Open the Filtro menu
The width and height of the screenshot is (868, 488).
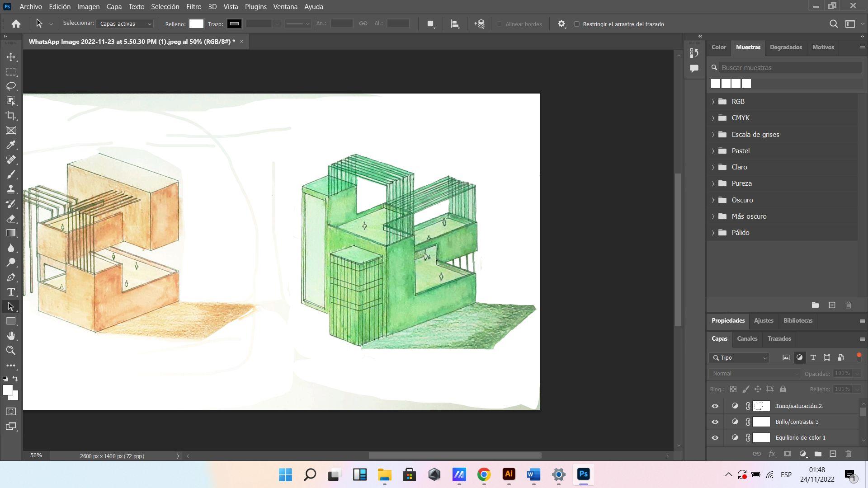point(193,7)
